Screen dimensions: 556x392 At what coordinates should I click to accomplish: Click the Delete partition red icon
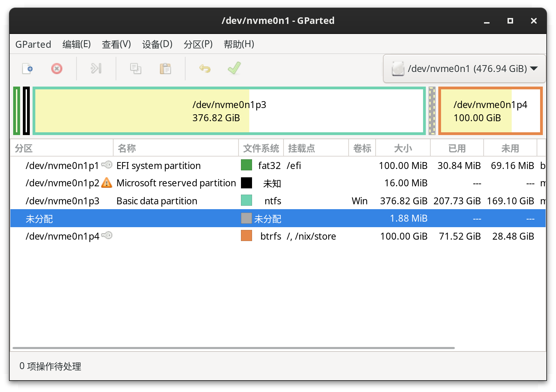coord(57,69)
